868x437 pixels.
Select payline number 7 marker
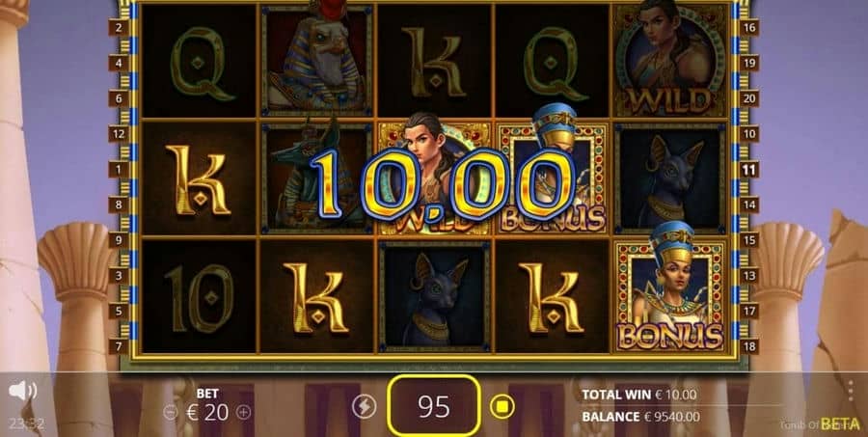tap(119, 346)
